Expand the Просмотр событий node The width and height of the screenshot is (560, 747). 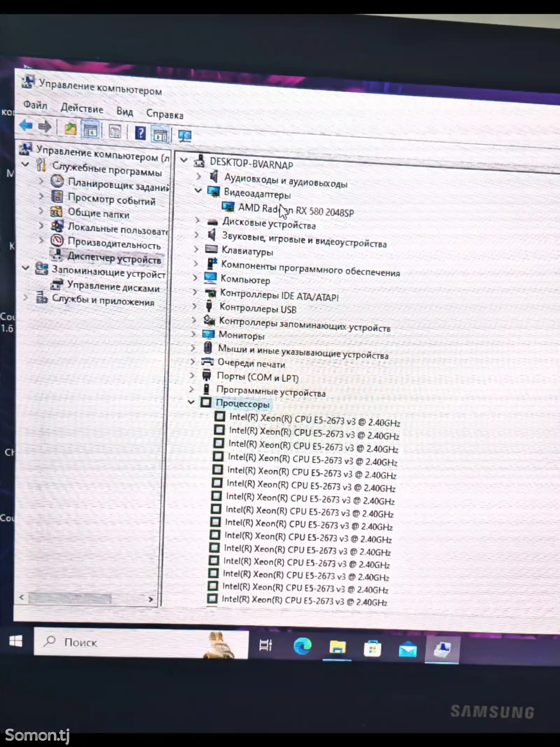point(41,196)
